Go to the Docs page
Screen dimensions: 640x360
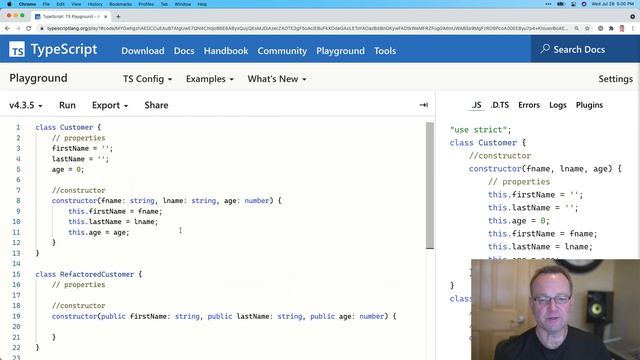[x=184, y=51]
